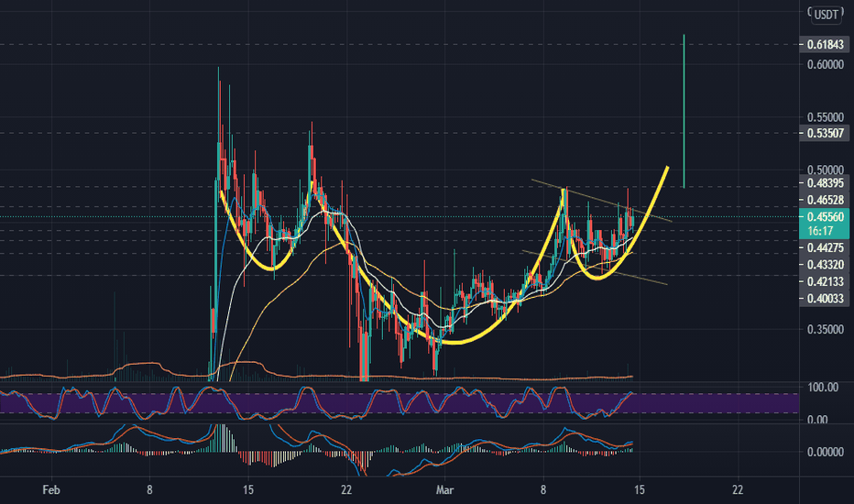
Task: Click the current price label 0.45560
Action: (x=824, y=217)
